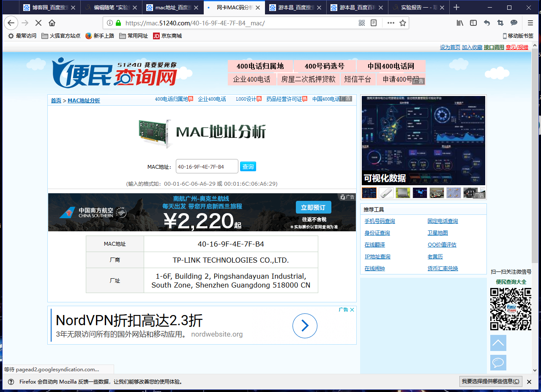Open the 接口调用 link

click(x=494, y=47)
